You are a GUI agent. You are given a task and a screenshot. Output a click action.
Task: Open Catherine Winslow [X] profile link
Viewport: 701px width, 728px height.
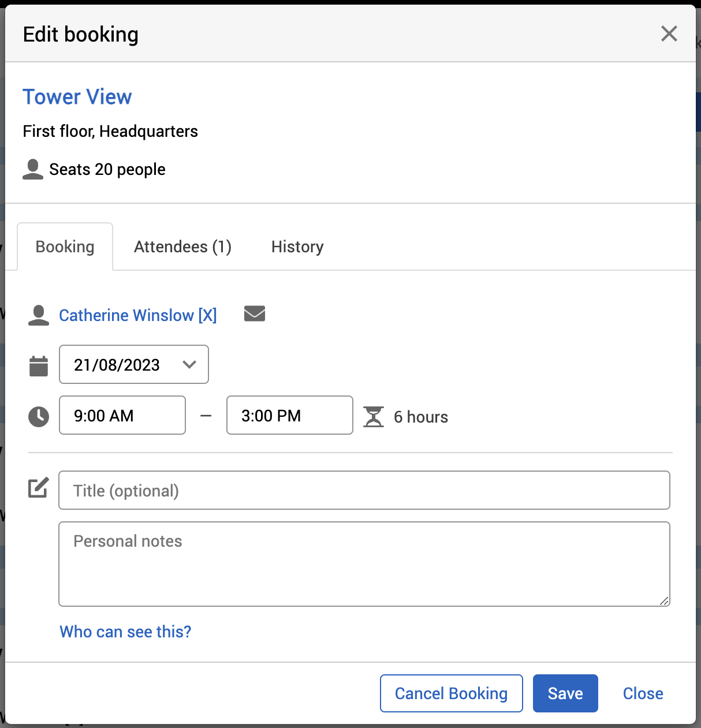[x=138, y=315]
